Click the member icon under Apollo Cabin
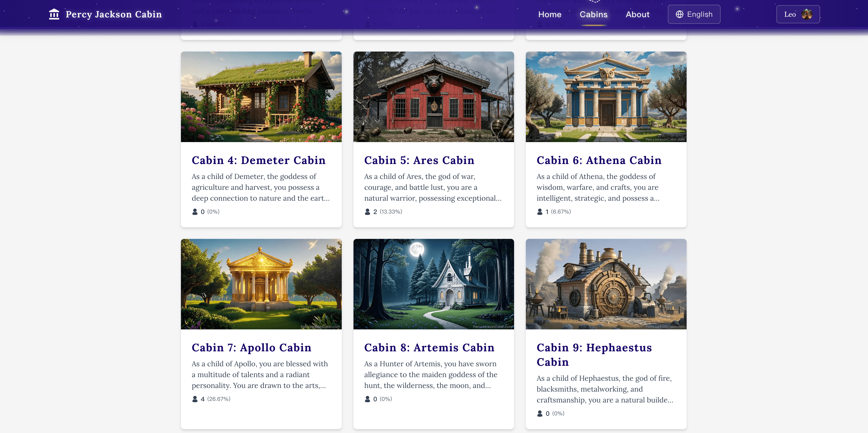Image resolution: width=868 pixels, height=433 pixels. 195,399
